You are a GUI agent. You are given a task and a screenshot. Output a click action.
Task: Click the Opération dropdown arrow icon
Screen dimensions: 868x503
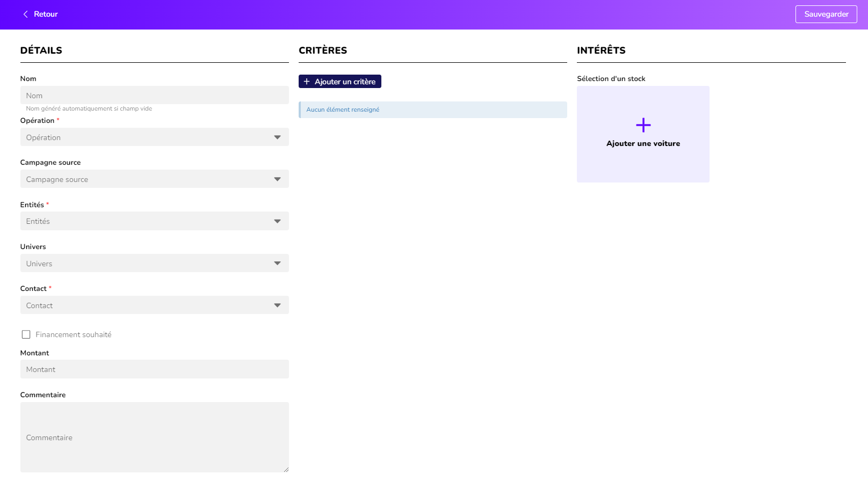(277, 137)
